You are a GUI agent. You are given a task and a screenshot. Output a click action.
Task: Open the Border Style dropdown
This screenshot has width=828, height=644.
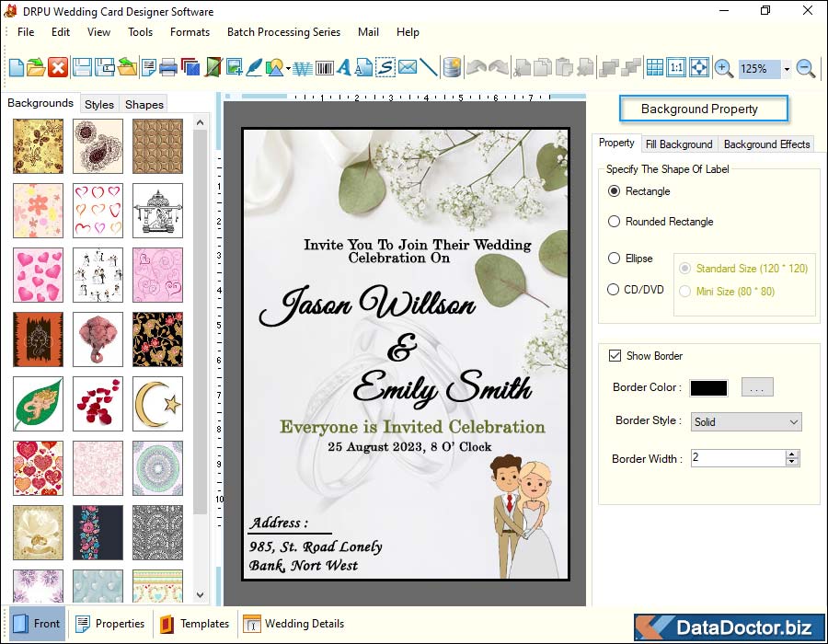(x=746, y=422)
